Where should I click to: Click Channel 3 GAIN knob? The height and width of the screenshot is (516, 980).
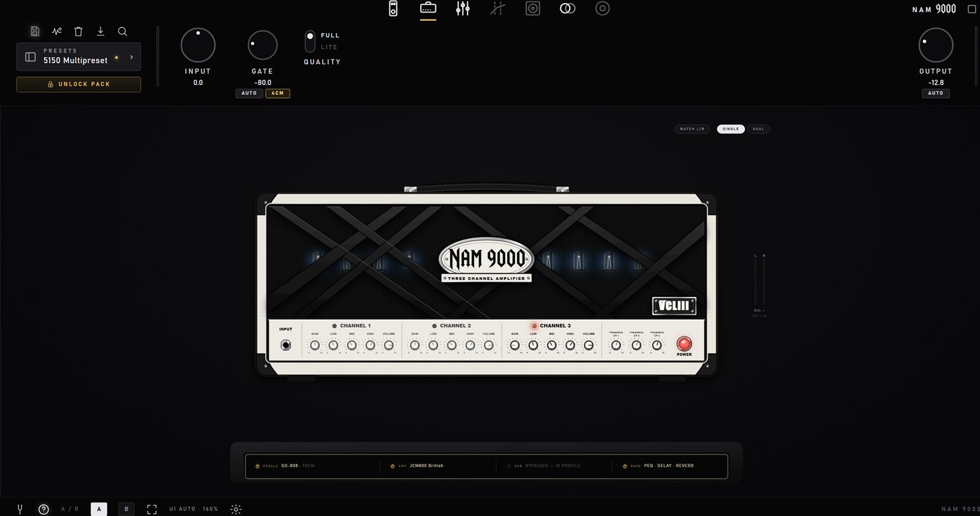tap(514, 345)
